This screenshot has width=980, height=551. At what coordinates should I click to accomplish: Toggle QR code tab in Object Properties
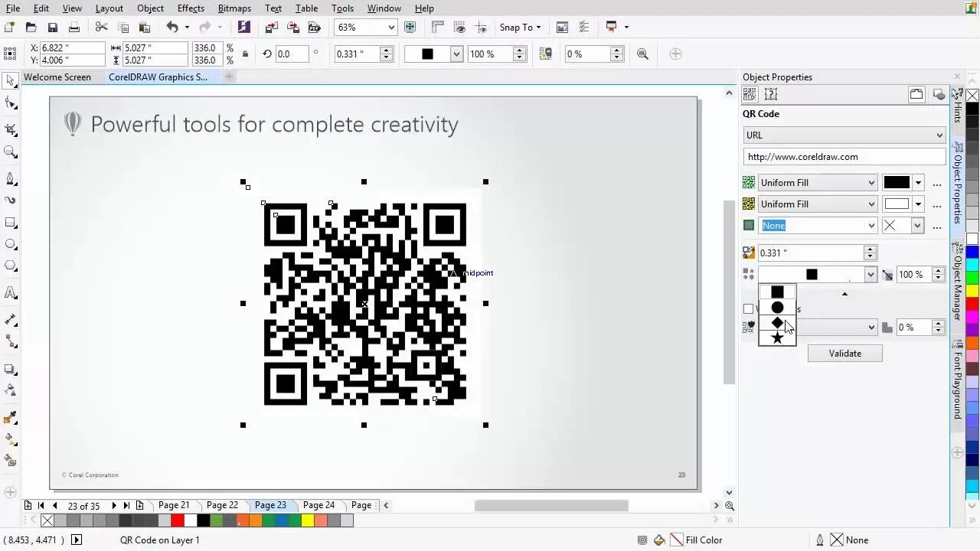(x=750, y=94)
